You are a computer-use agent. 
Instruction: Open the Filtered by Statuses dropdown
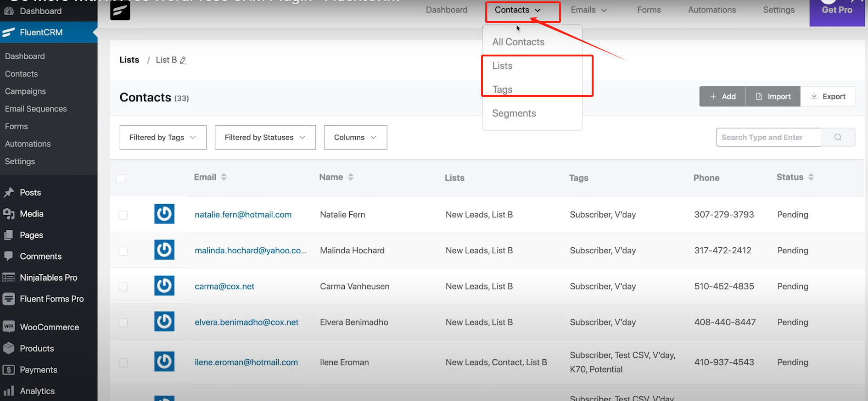pos(265,137)
